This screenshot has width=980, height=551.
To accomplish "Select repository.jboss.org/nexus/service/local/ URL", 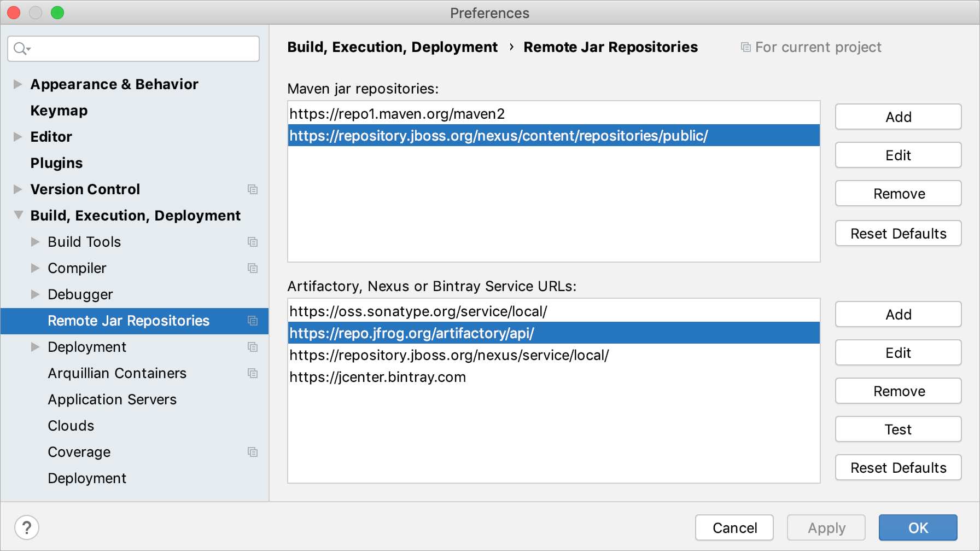I will (x=554, y=355).
